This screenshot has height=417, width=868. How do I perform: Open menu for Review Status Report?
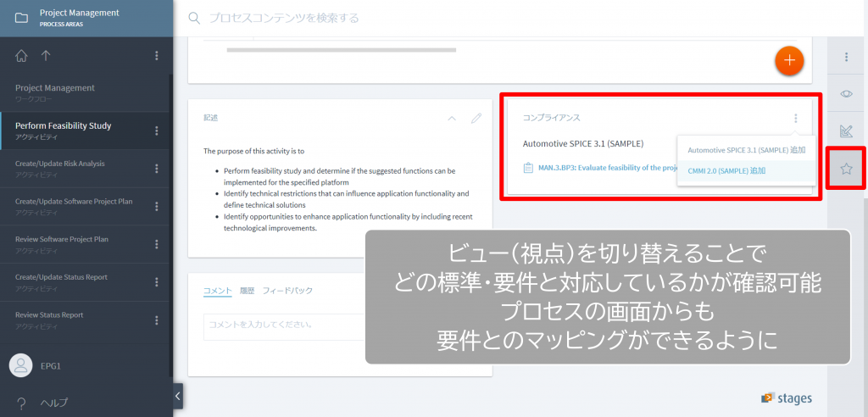tap(157, 320)
